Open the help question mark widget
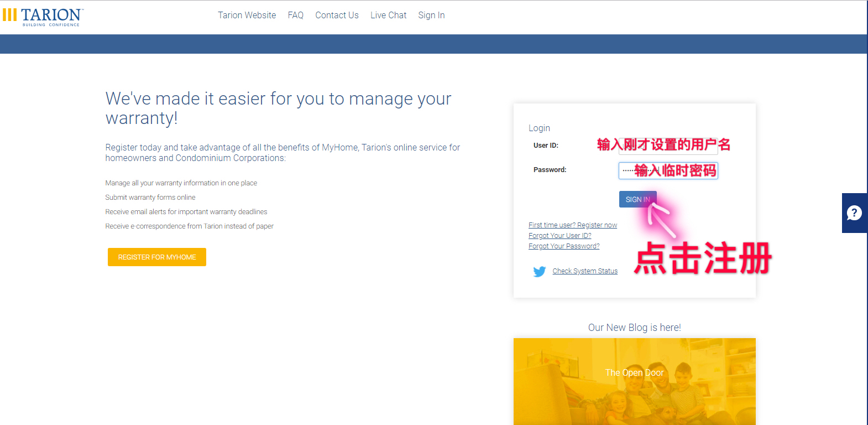 tap(854, 213)
